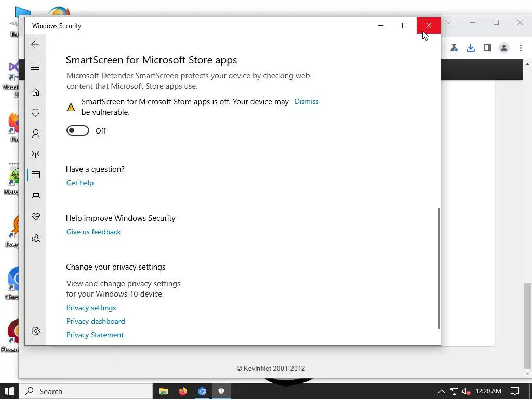
Task: Open the 12:20 AM clock
Action: pyautogui.click(x=488, y=391)
